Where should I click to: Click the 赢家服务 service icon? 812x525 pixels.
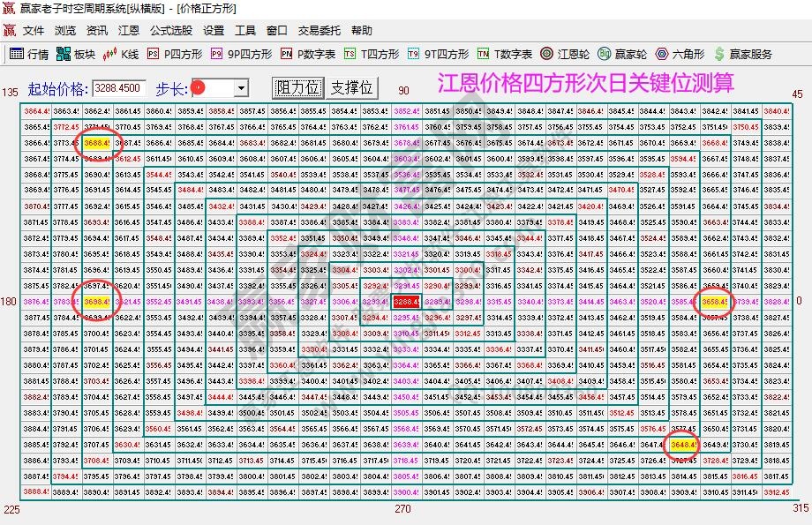pyautogui.click(x=737, y=53)
